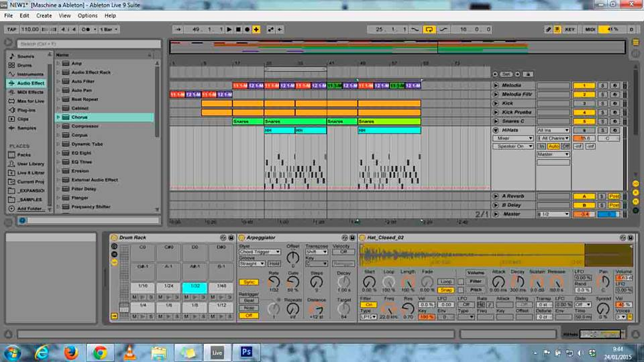Open HiHats Mixer chooser dropdown

513,138
